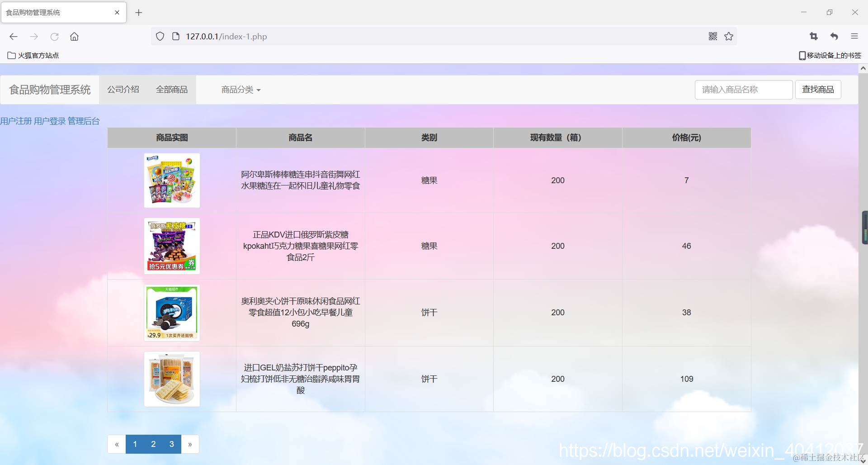Screen dimensions: 868x465
Task: Click the 请输入商品名称 search field
Action: 743,90
